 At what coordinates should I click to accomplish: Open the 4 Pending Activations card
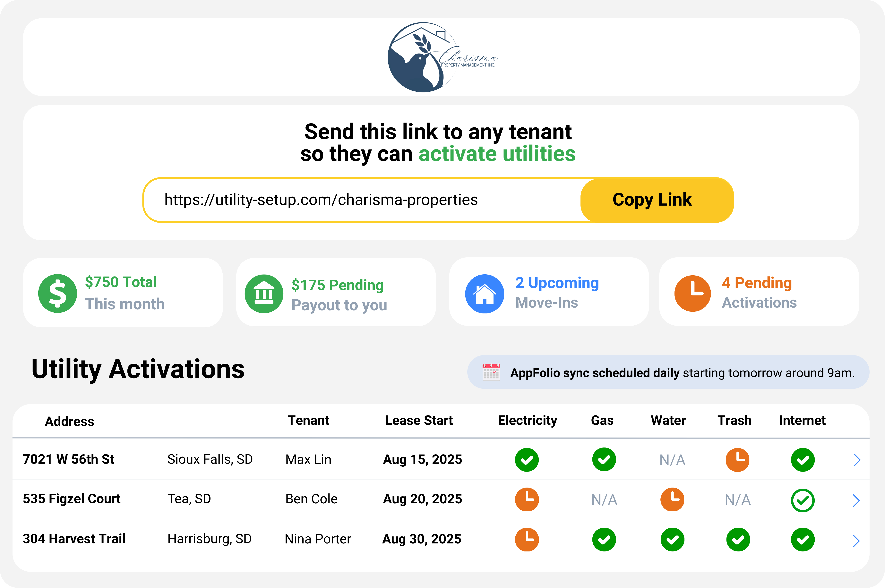click(x=759, y=292)
